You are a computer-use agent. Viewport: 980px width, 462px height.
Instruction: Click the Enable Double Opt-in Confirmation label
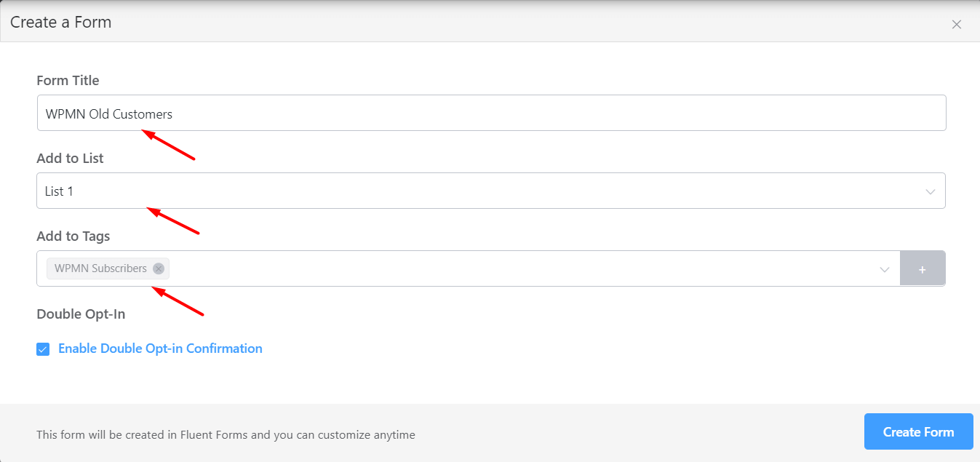coord(160,349)
